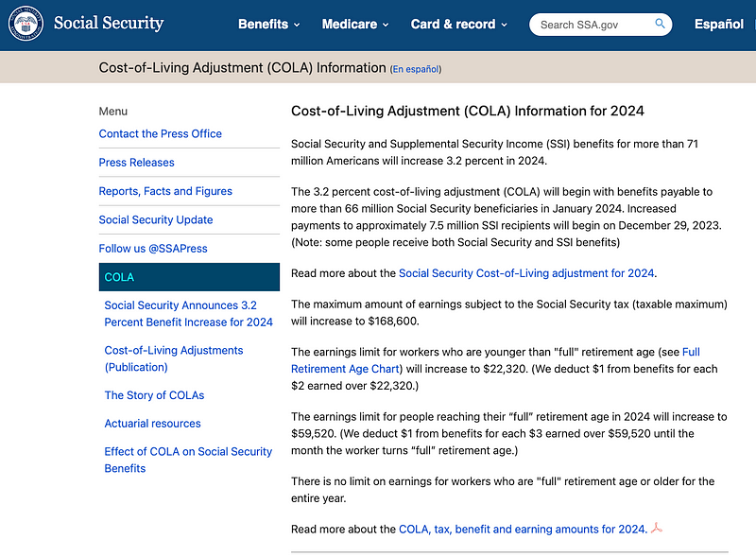Open Effect of COLA on Social Security Benefits
This screenshot has width=756, height=557.
pos(188,460)
